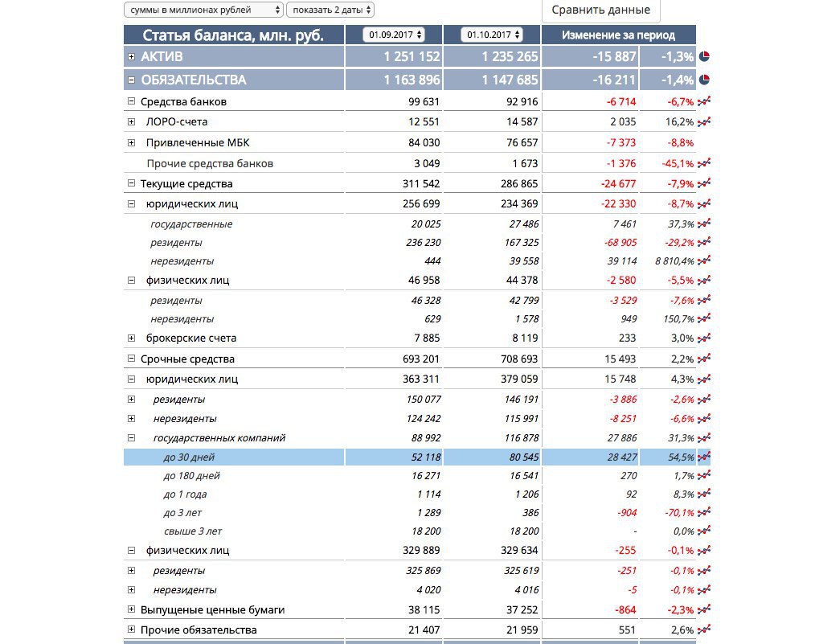Image resolution: width=815 pixels, height=644 pixels.
Task: Click Изменение за период column header
Action: [619, 35]
